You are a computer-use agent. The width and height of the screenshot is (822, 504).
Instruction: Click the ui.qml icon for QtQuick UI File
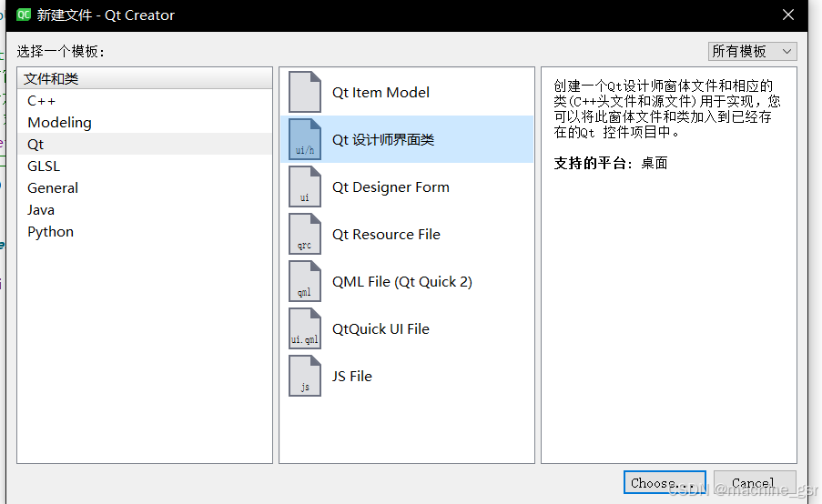coord(305,328)
